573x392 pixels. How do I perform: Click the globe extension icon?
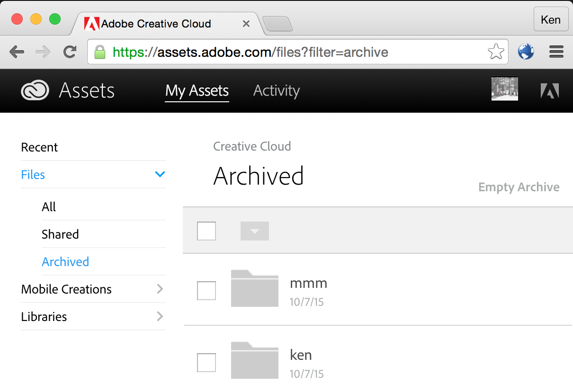coord(526,52)
